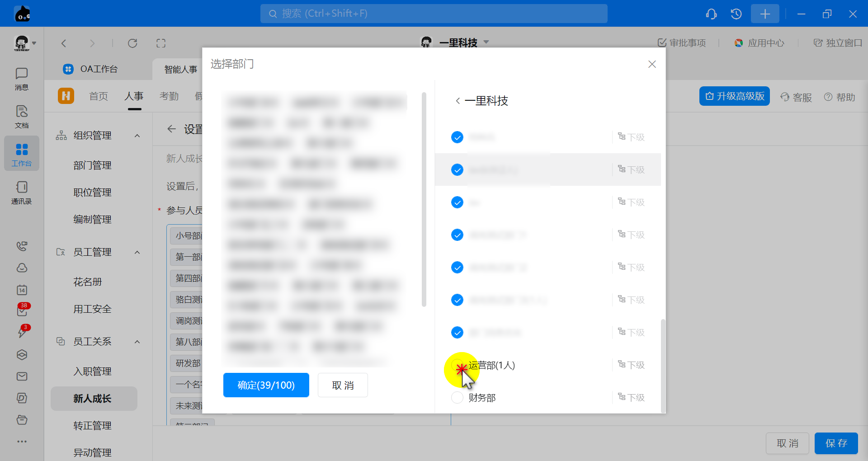Open the history clock icon in title bar
Screen dimensions: 868x461
click(x=736, y=14)
